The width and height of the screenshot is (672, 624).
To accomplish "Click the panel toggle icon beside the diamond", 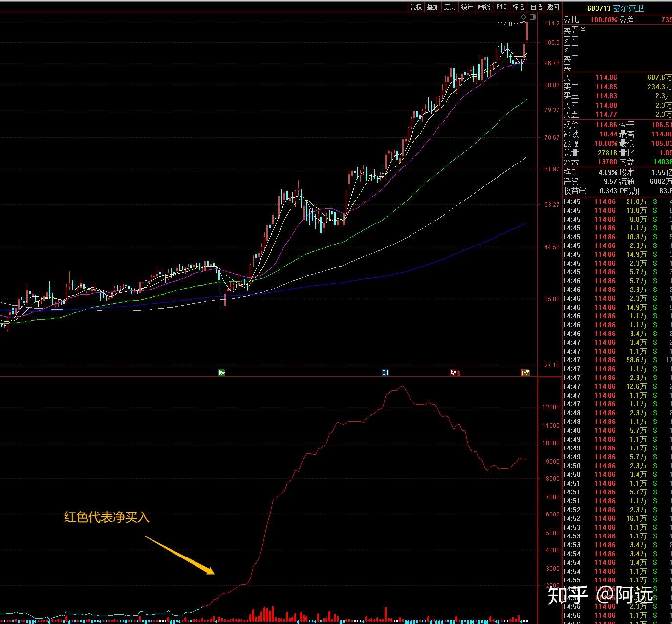I will [533, 17].
